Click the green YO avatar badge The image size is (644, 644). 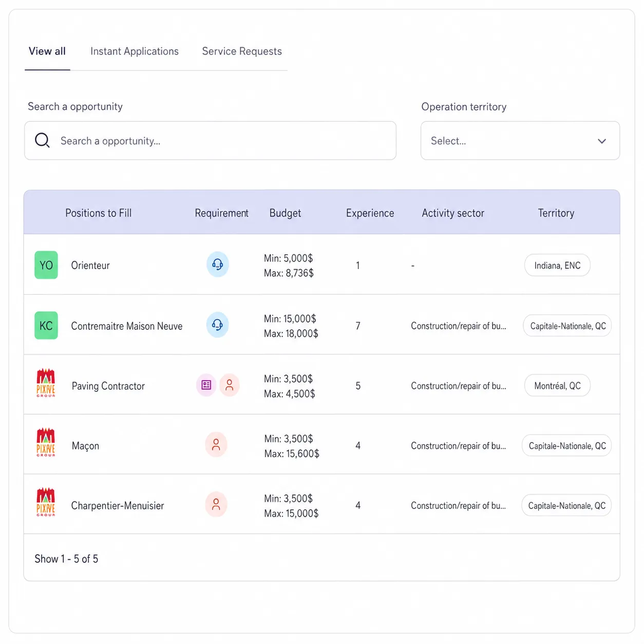tap(46, 265)
